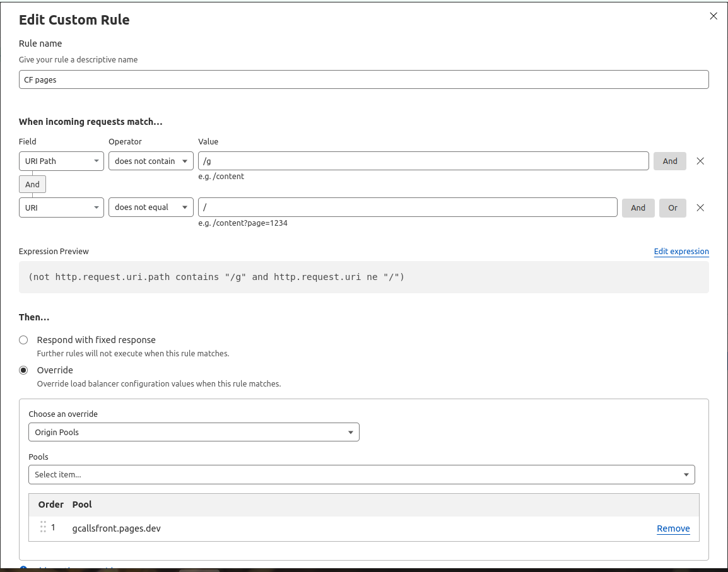This screenshot has height=572, width=728.
Task: Click And button on second condition row
Action: [638, 207]
